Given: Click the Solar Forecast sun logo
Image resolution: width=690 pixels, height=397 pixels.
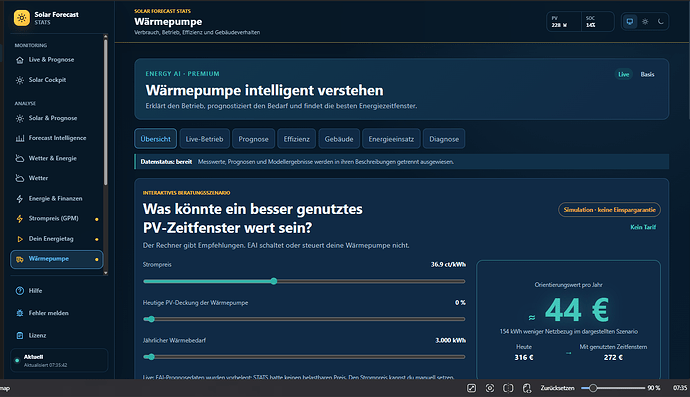Looking at the screenshot, I should pyautogui.click(x=22, y=18).
